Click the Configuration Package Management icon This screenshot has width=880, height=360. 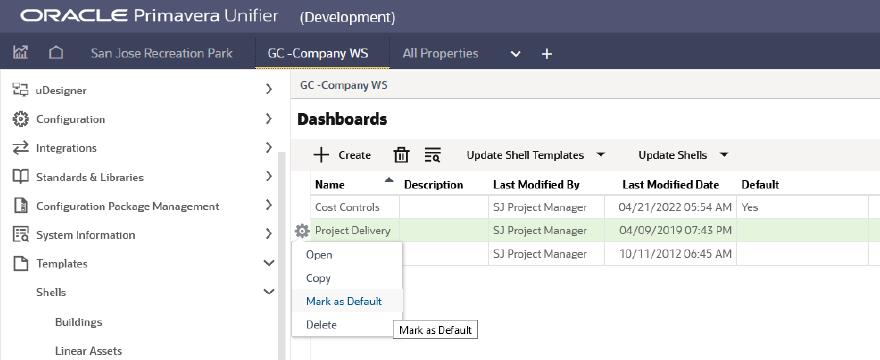20,206
